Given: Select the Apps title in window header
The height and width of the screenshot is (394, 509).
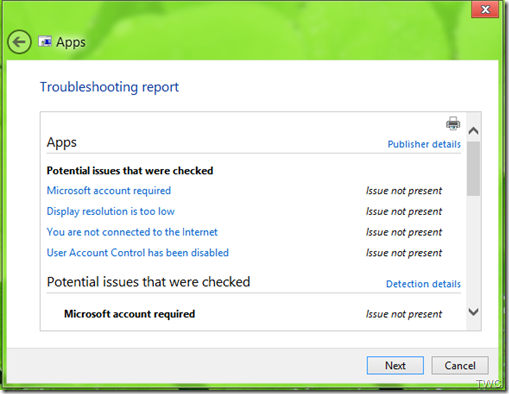Looking at the screenshot, I should click(71, 42).
